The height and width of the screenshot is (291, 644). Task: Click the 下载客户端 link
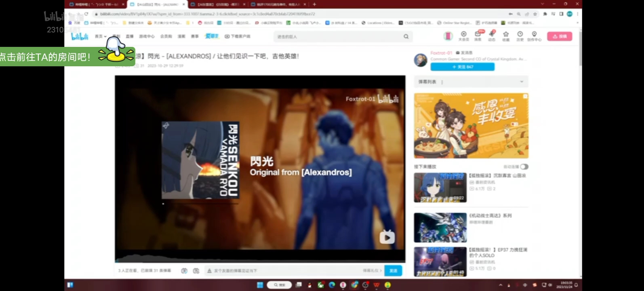[x=238, y=36]
